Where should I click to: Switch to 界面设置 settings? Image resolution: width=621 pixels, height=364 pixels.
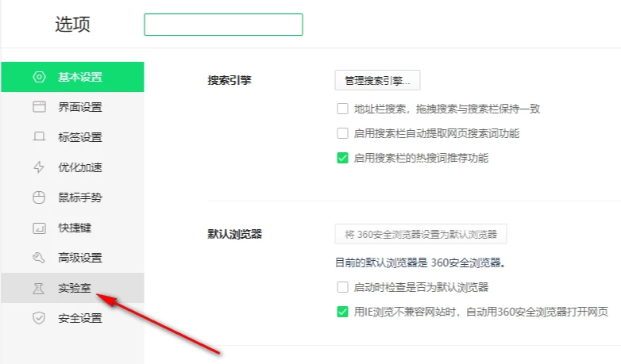72,107
